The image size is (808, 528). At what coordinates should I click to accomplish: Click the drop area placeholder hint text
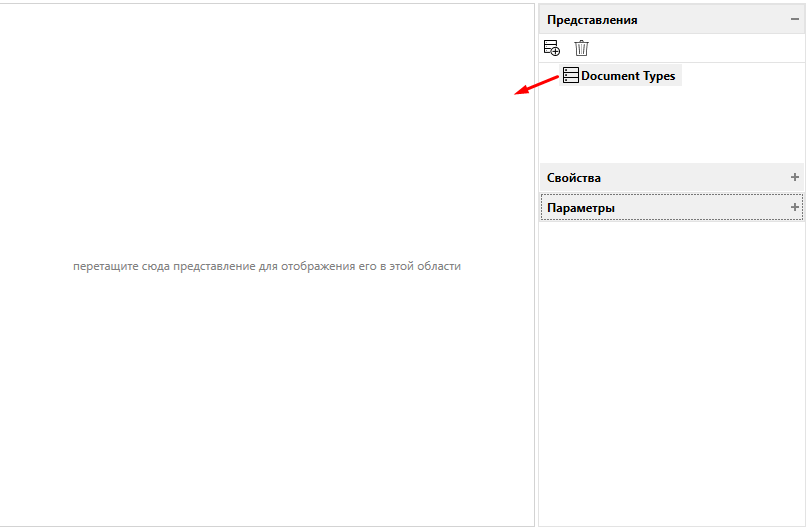[267, 267]
